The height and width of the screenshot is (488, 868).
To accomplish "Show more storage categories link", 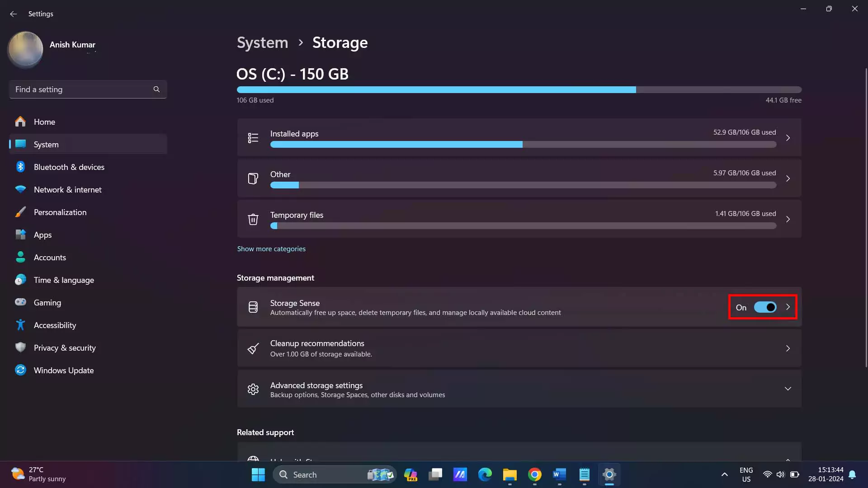I will 271,249.
